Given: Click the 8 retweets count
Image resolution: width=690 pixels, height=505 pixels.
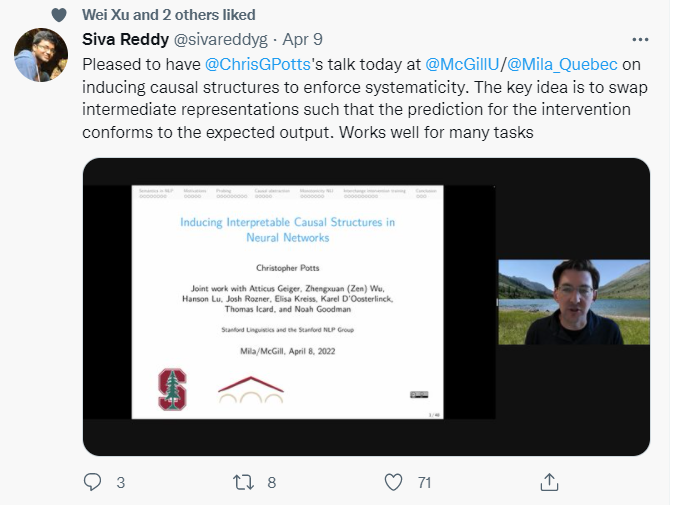Looking at the screenshot, I should point(271,482).
